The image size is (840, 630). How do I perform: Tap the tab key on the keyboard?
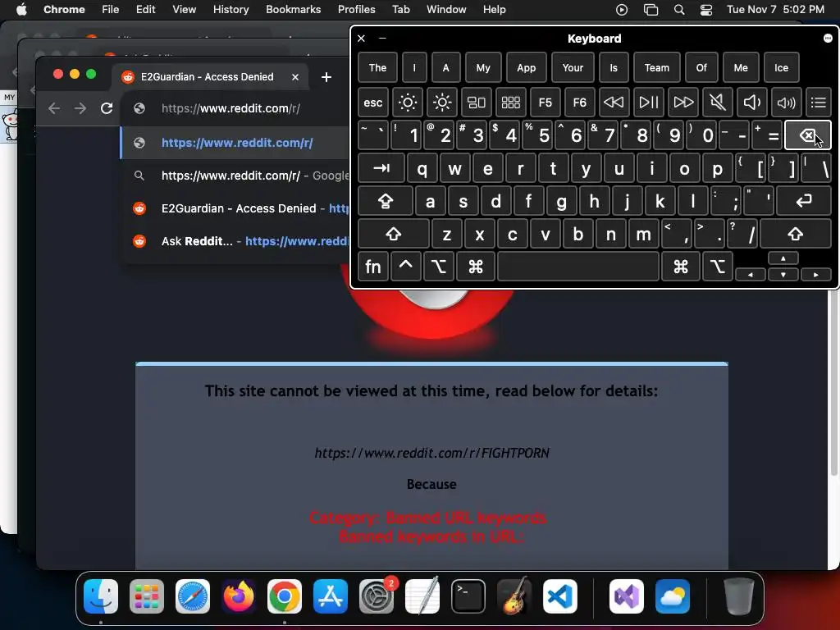[x=381, y=168]
